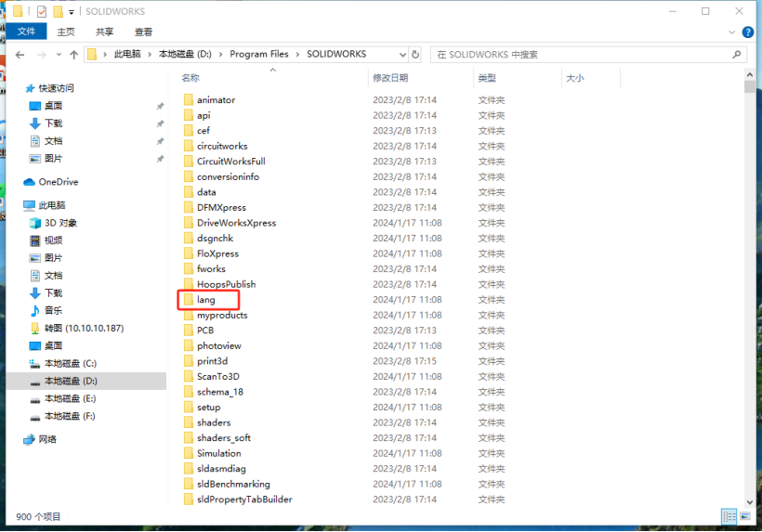Switch to details view layout icon
762x532 pixels.
[x=729, y=516]
